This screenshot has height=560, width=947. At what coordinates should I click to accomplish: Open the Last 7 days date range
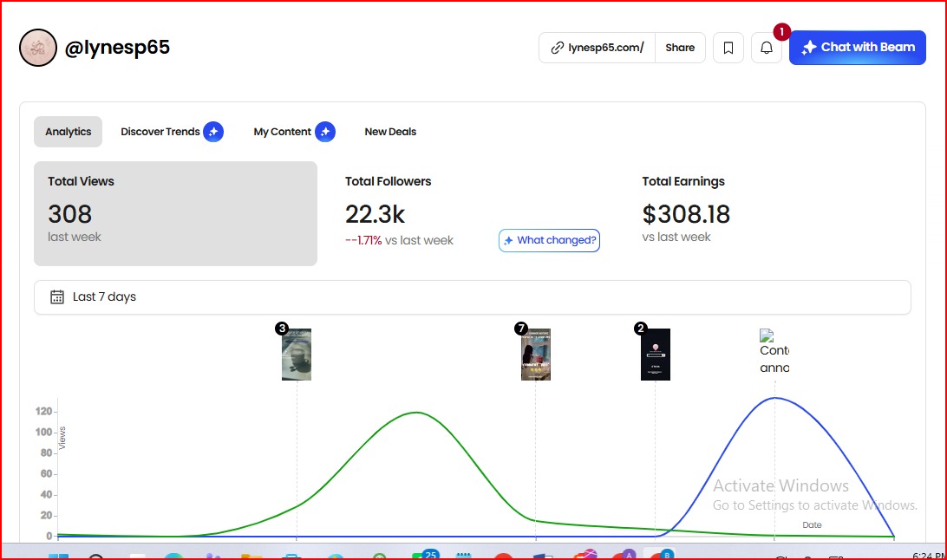point(473,296)
